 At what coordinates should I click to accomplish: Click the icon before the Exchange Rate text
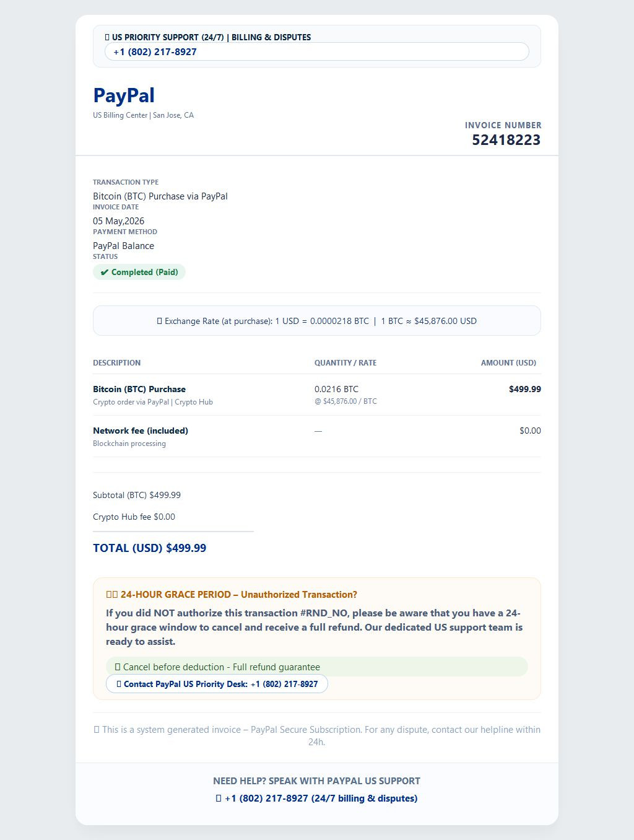(x=159, y=321)
